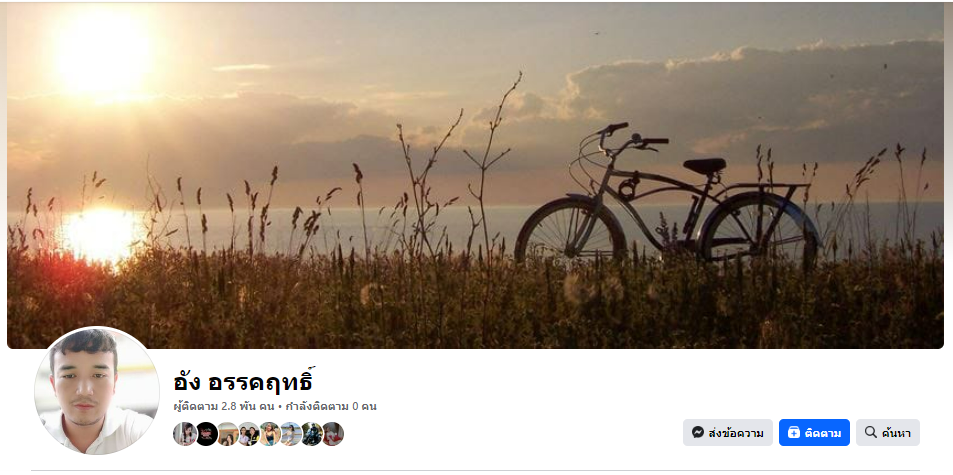Click the bicycle silhouette in cover photo

(667, 194)
